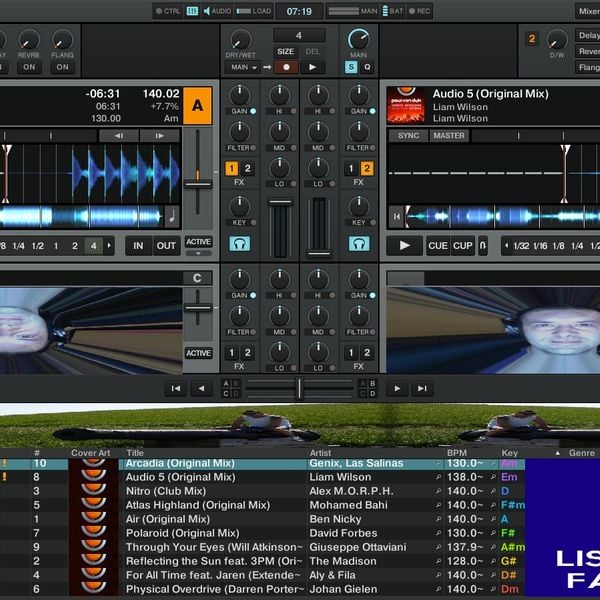This screenshot has width=600, height=600.
Task: Click the Deck A letter badge
Action: 197,105
